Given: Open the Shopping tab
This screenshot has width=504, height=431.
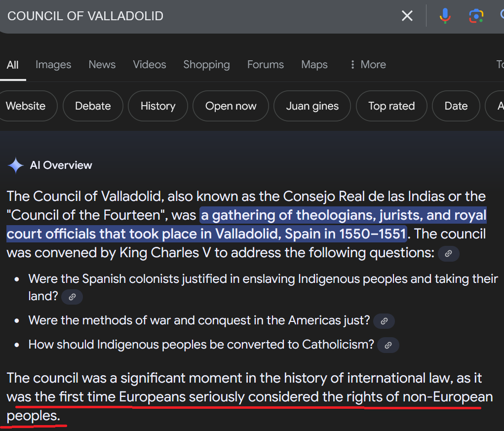Looking at the screenshot, I should tap(206, 65).
